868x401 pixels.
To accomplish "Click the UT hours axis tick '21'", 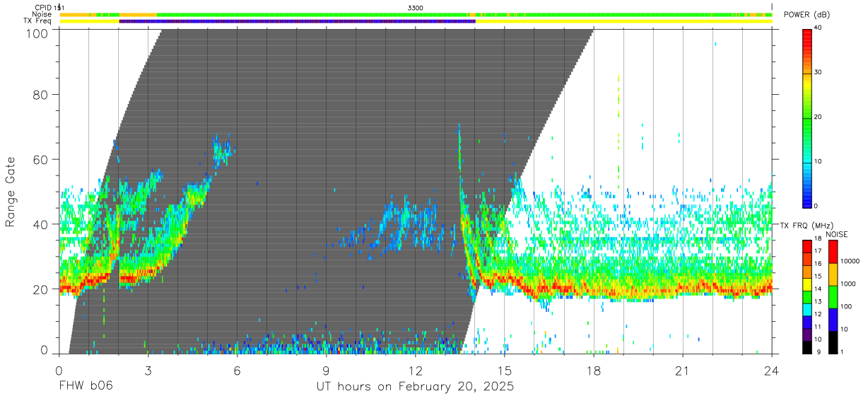I will point(683,370).
